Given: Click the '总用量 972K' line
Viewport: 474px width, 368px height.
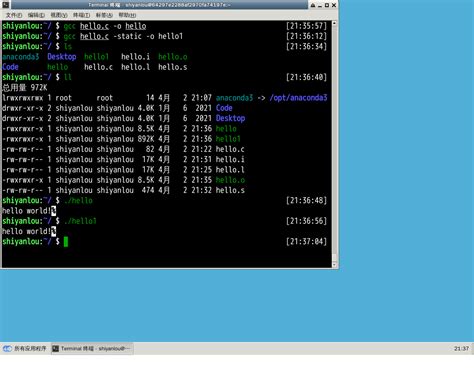Looking at the screenshot, I should (x=25, y=88).
